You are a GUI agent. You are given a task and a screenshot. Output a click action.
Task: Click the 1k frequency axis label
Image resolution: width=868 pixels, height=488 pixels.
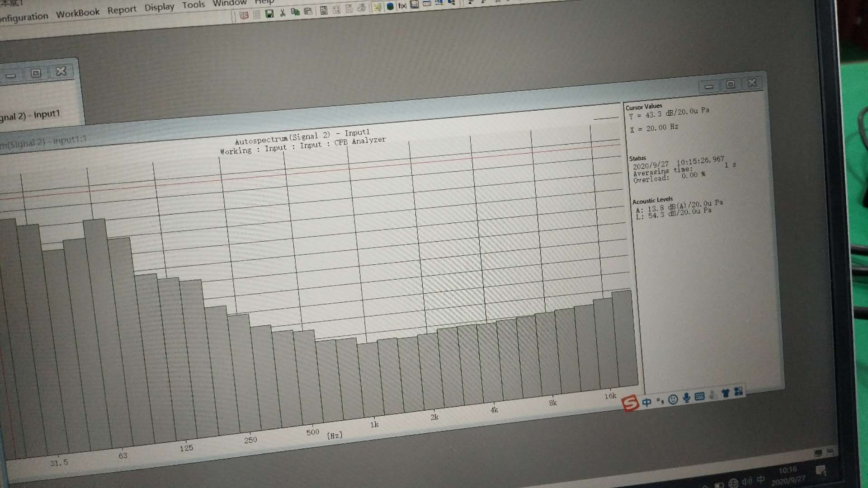(x=374, y=424)
